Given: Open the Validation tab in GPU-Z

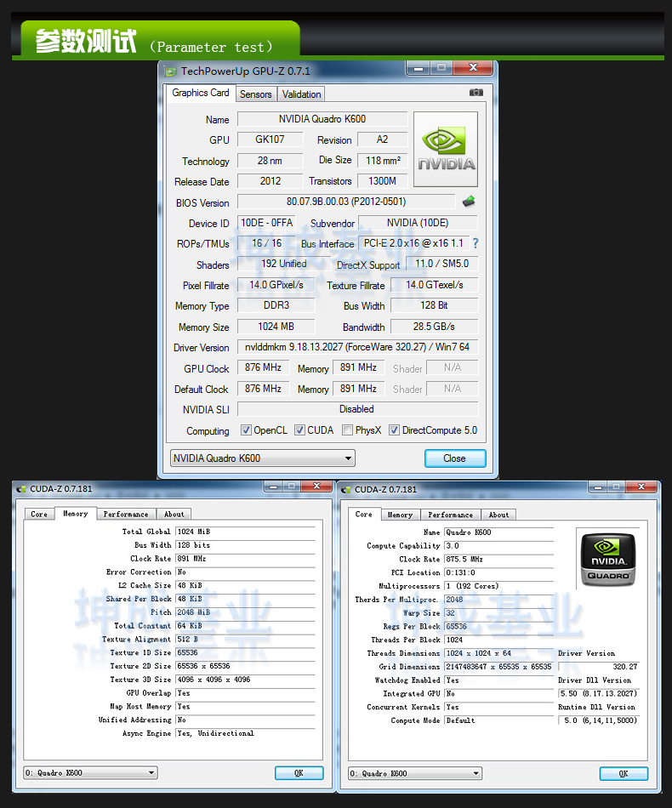Looking at the screenshot, I should click(301, 94).
